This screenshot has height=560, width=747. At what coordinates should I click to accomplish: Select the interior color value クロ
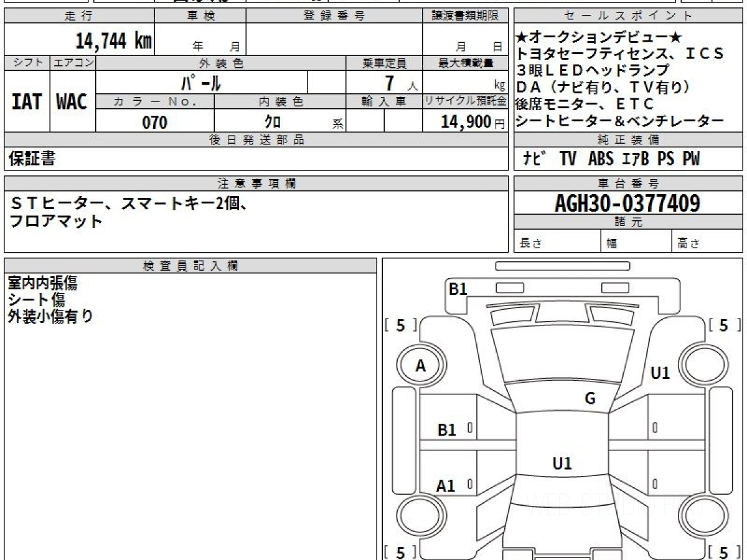click(x=273, y=122)
